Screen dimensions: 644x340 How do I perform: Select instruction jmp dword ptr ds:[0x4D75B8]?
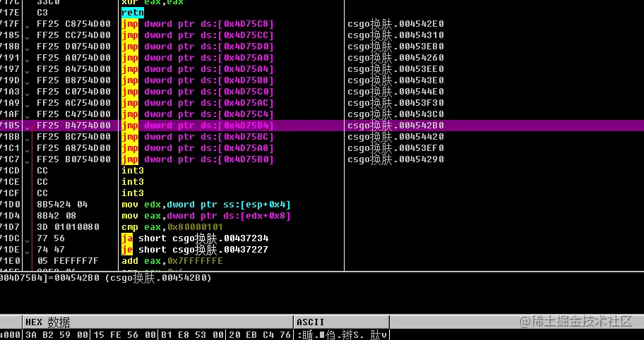[198, 80]
